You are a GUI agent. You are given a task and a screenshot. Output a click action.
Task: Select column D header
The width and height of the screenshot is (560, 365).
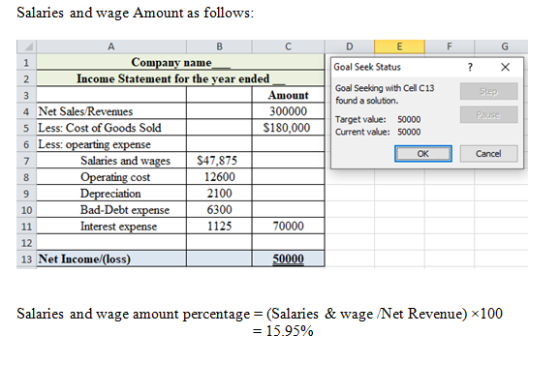pos(349,47)
